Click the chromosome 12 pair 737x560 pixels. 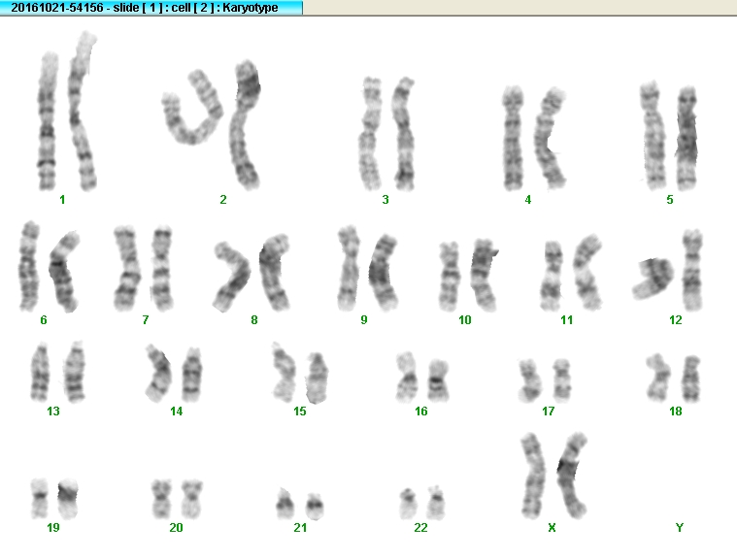(x=668, y=271)
